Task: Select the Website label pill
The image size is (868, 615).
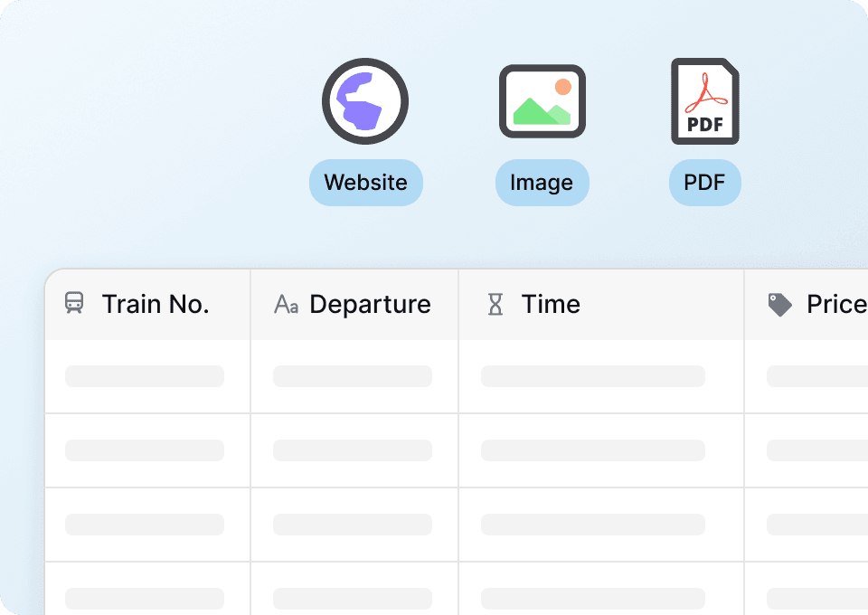Action: click(x=365, y=183)
